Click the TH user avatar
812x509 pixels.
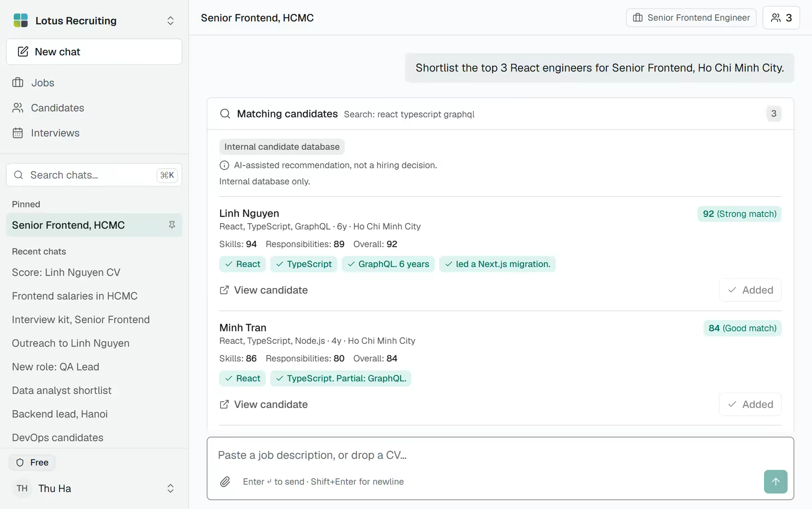[x=22, y=488]
